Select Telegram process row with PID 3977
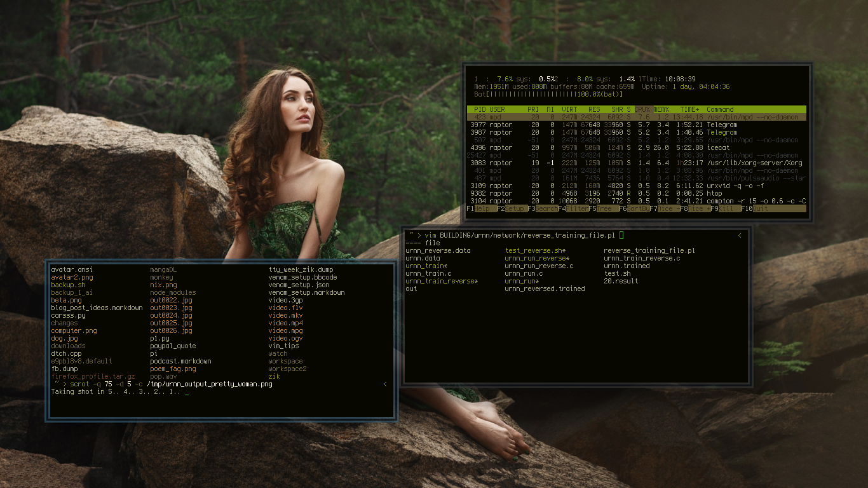The height and width of the screenshot is (488, 868). 636,125
